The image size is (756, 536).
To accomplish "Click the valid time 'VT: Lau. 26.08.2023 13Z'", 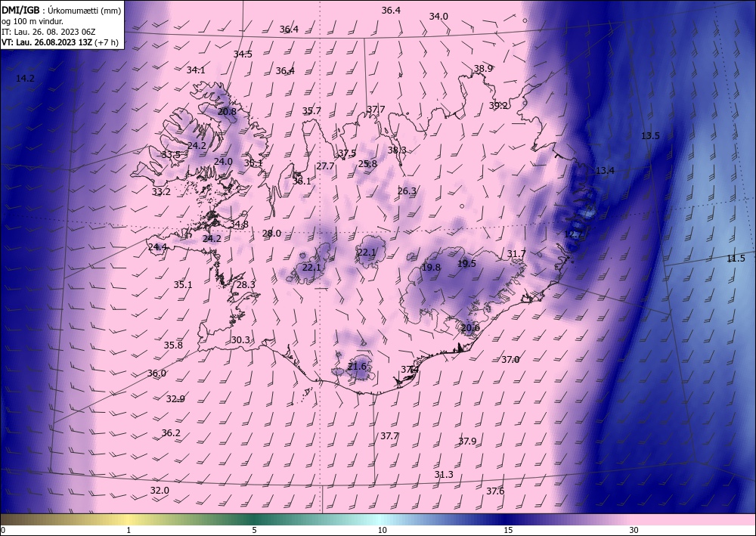I will pos(47,42).
